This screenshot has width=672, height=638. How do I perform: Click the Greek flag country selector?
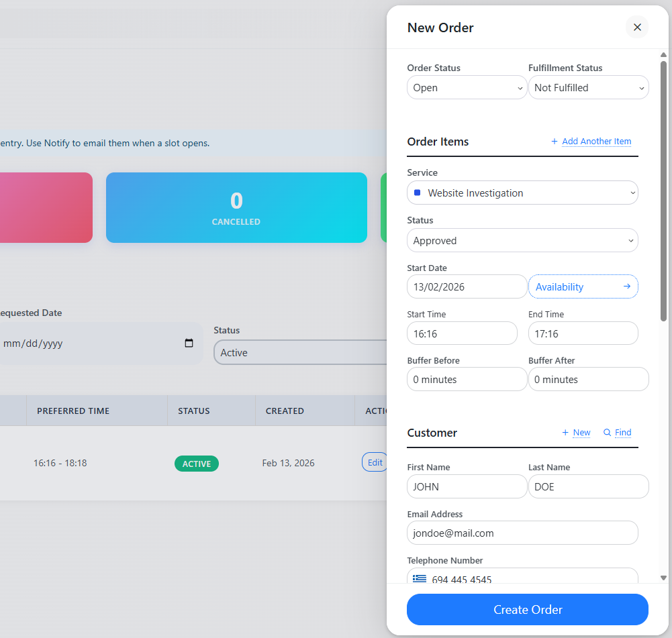(420, 579)
